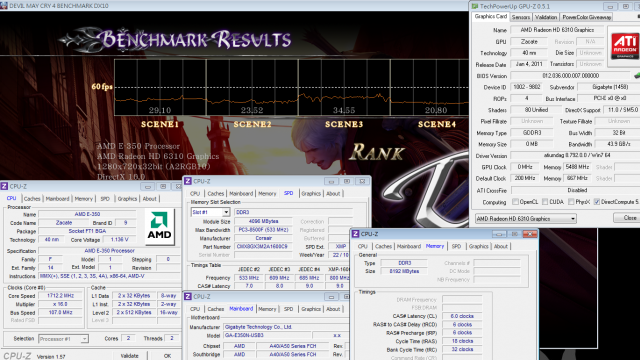
Task: Open the Caches tab in the CPU-Z SPD window
Action: [216, 193]
